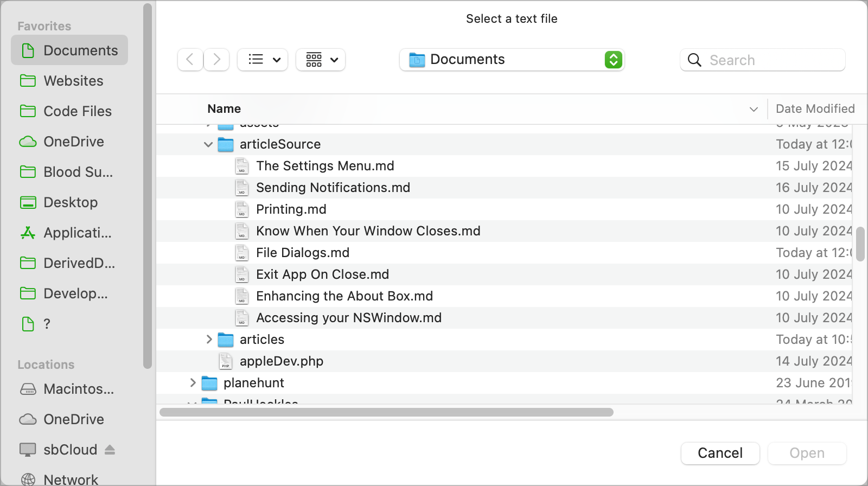868x486 pixels.
Task: Eject the sbCloud volume
Action: pyautogui.click(x=110, y=450)
